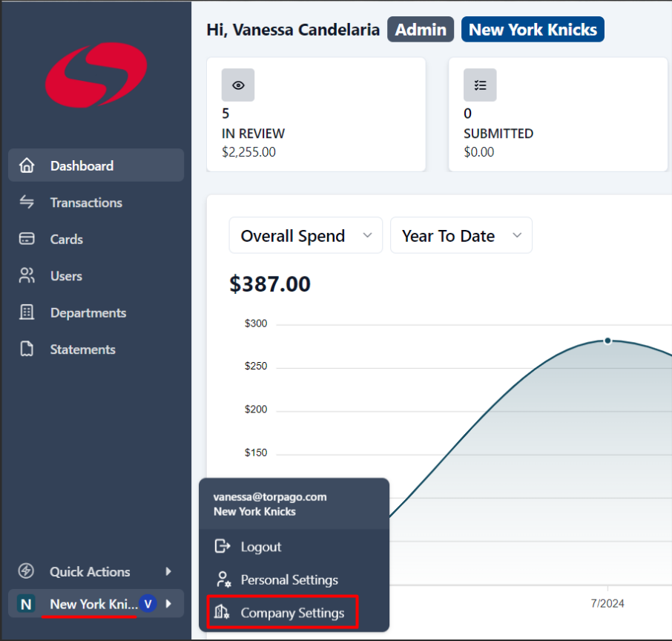
Task: Click the New York Knicks header badge
Action: [533, 30]
